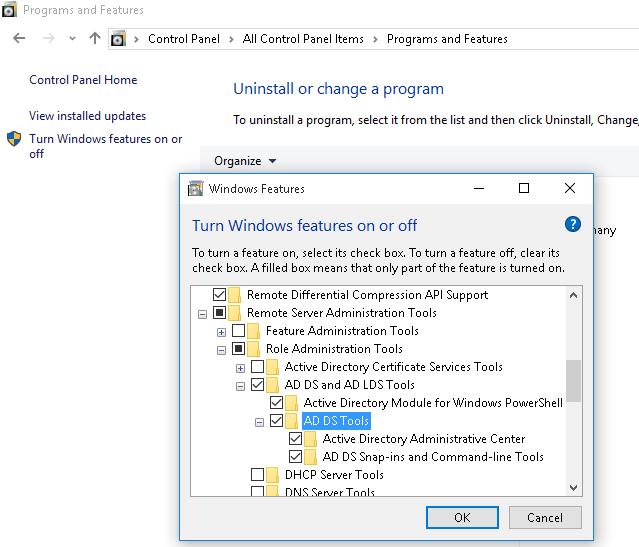Viewport: 639px width, 547px height.
Task: Click folder icon of Active Directory Administrative Center
Action: pos(310,439)
